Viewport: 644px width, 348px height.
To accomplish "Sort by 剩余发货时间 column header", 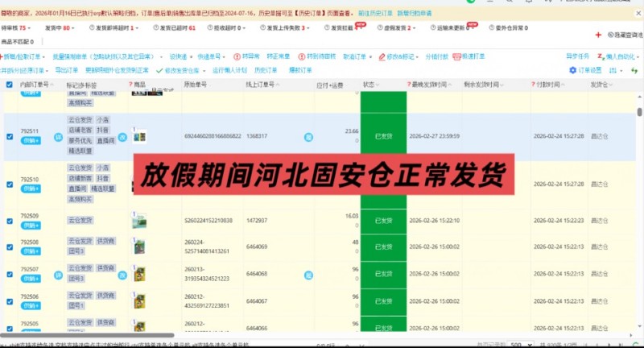I will [x=484, y=85].
